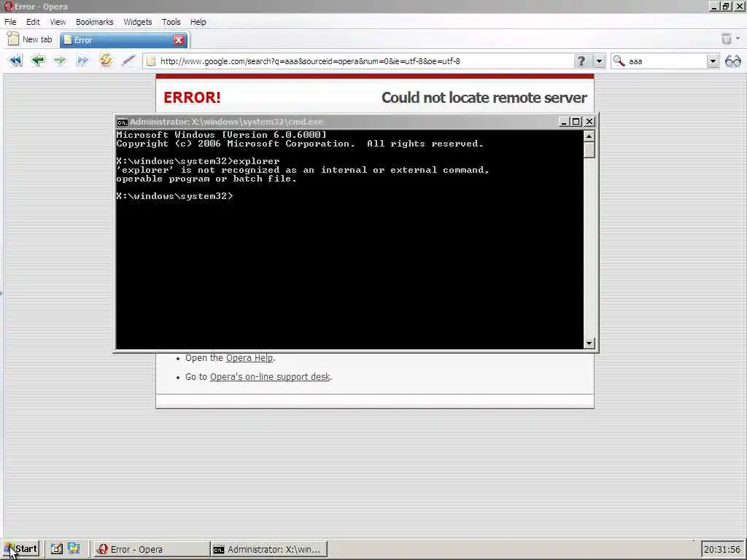Switch to Error - Opera taskbar button
747x560 pixels.
[151, 549]
